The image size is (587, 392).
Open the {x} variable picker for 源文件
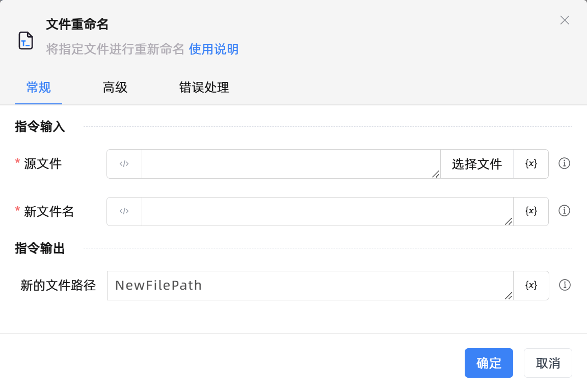[x=531, y=163]
